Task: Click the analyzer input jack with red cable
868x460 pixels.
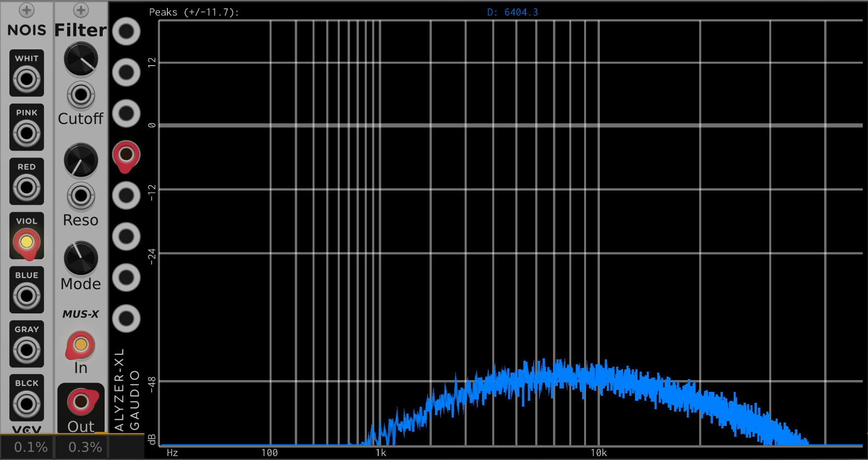Action: 126,154
